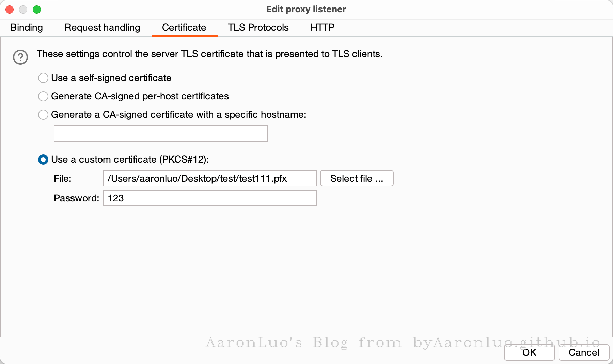Select CA-signed certificate with specific hostname option
Viewport: 613px width, 364px height.
click(43, 115)
